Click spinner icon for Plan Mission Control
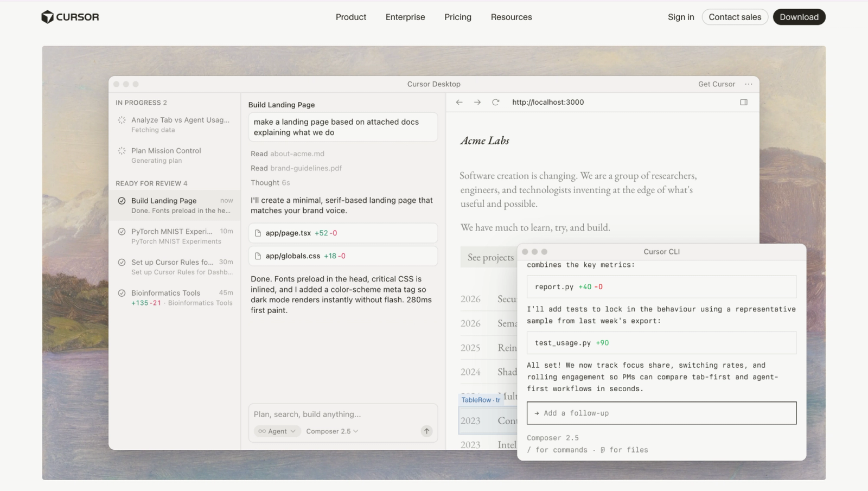Image resolution: width=868 pixels, height=491 pixels. click(x=122, y=151)
